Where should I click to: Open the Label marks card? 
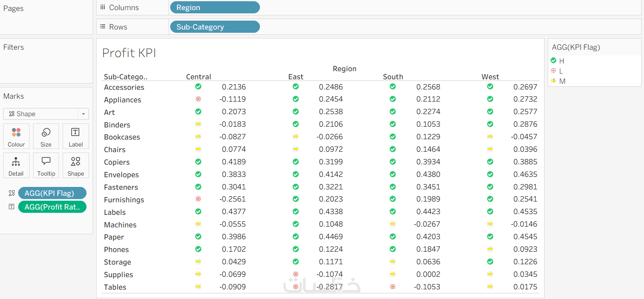tap(76, 136)
